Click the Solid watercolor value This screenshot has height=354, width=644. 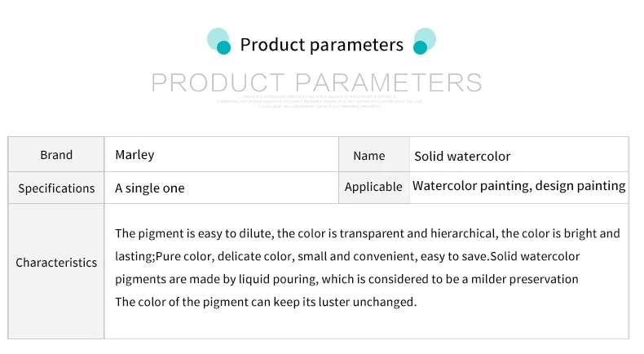[462, 157]
